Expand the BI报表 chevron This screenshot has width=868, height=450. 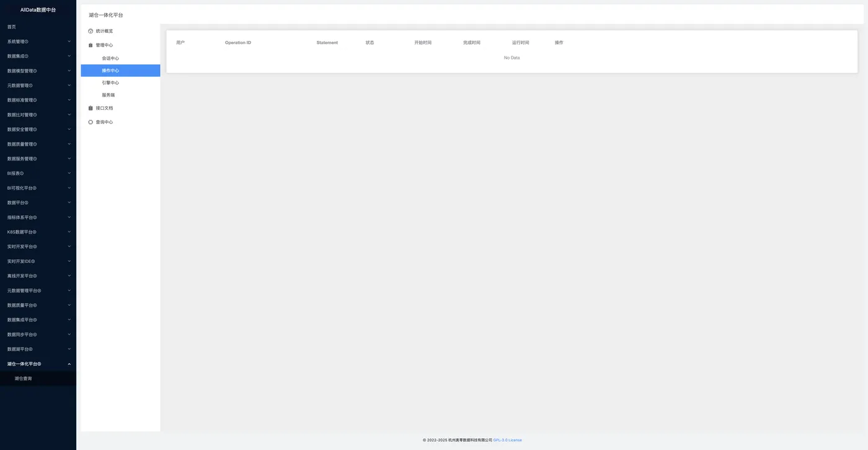(x=69, y=173)
